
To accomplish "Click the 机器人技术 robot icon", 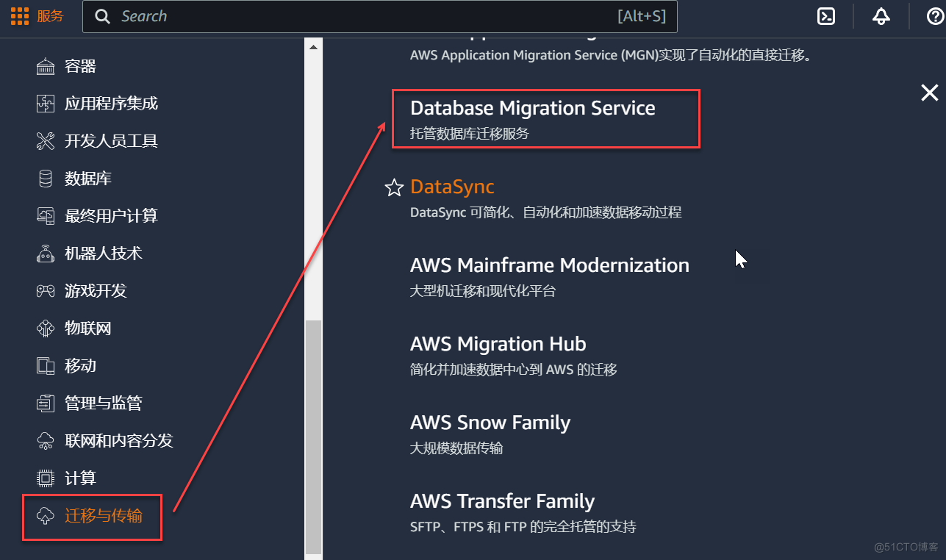I will click(46, 254).
